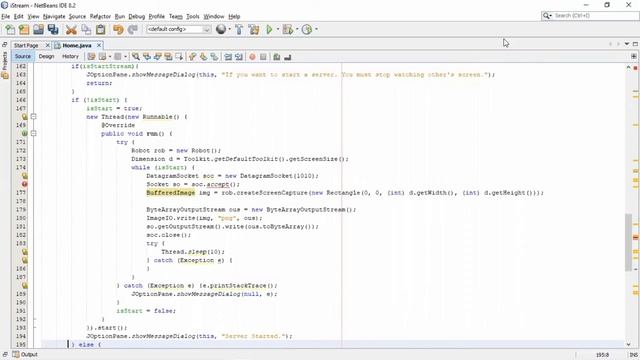Click the Last Edit icon in editor toolbar

pos(91,57)
